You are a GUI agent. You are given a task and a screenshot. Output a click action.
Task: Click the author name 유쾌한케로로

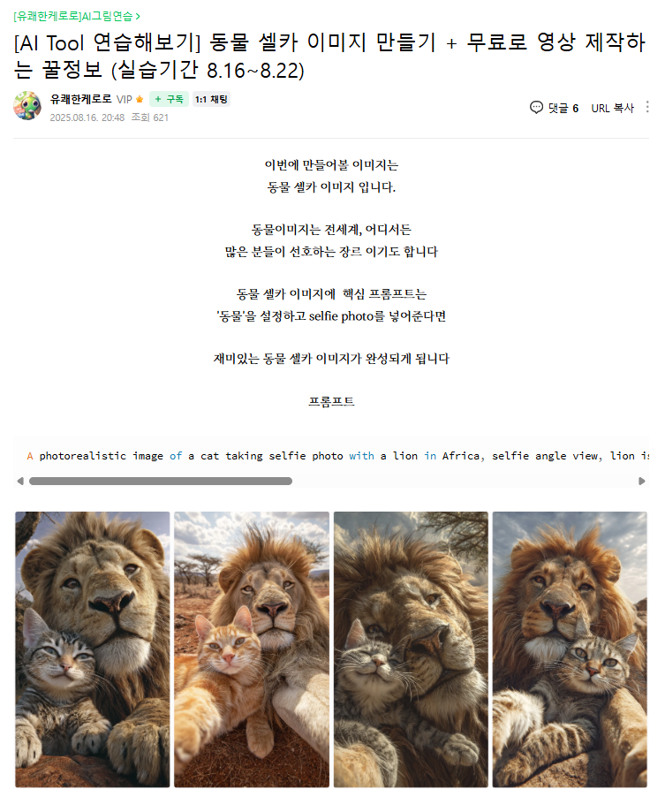pyautogui.click(x=80, y=99)
